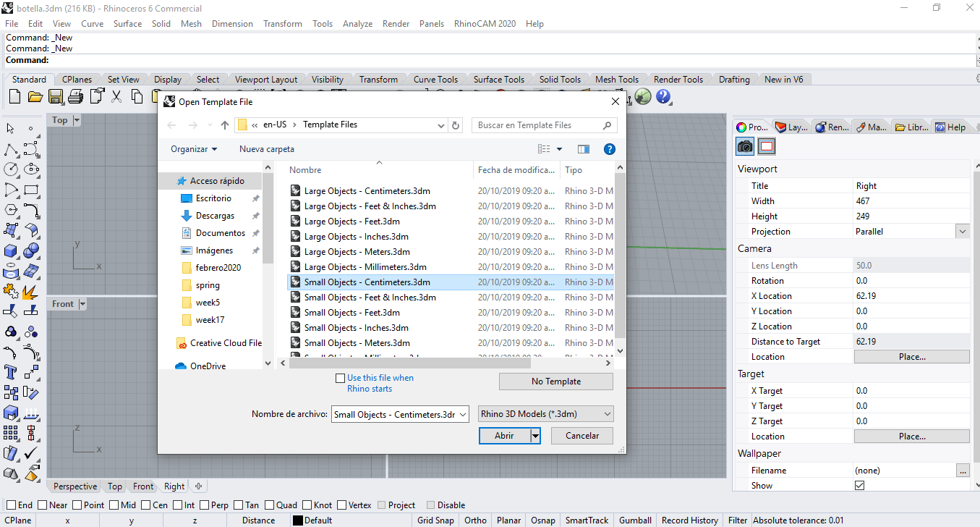Click Cancelar to close the dialog
Screen dimensions: 980x527
pos(582,436)
